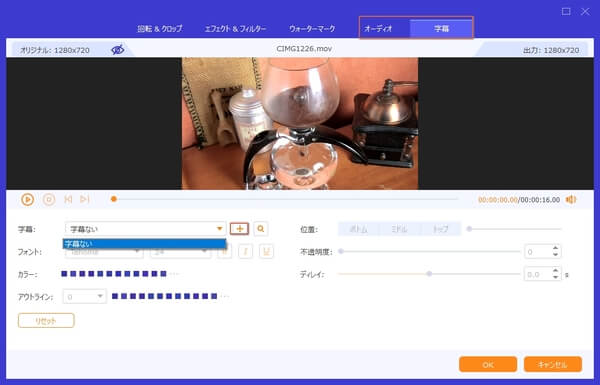This screenshot has width=600, height=385.
Task: Open the font family dropdown
Action: (104, 252)
